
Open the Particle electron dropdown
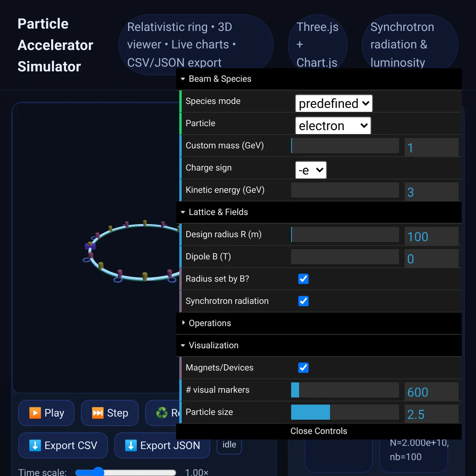point(333,126)
